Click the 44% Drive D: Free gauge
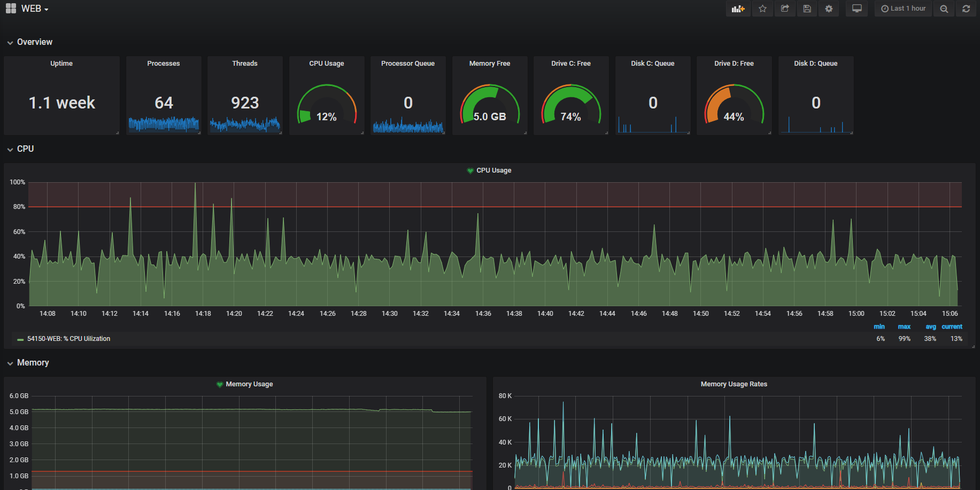The height and width of the screenshot is (490, 980). [734, 104]
